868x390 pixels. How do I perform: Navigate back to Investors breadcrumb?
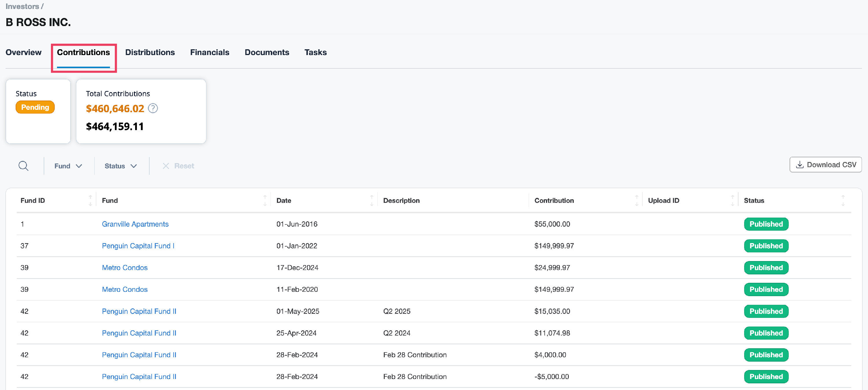[x=22, y=6]
